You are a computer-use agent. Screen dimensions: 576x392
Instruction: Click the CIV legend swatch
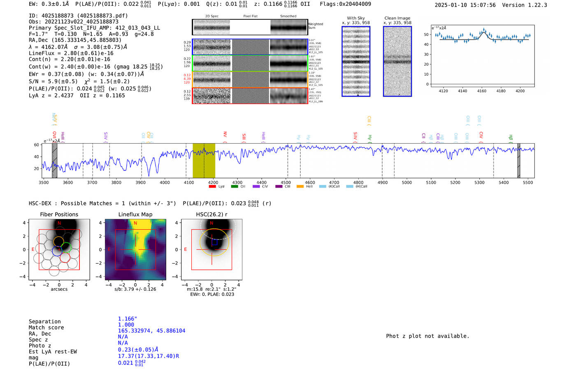coord(256,186)
